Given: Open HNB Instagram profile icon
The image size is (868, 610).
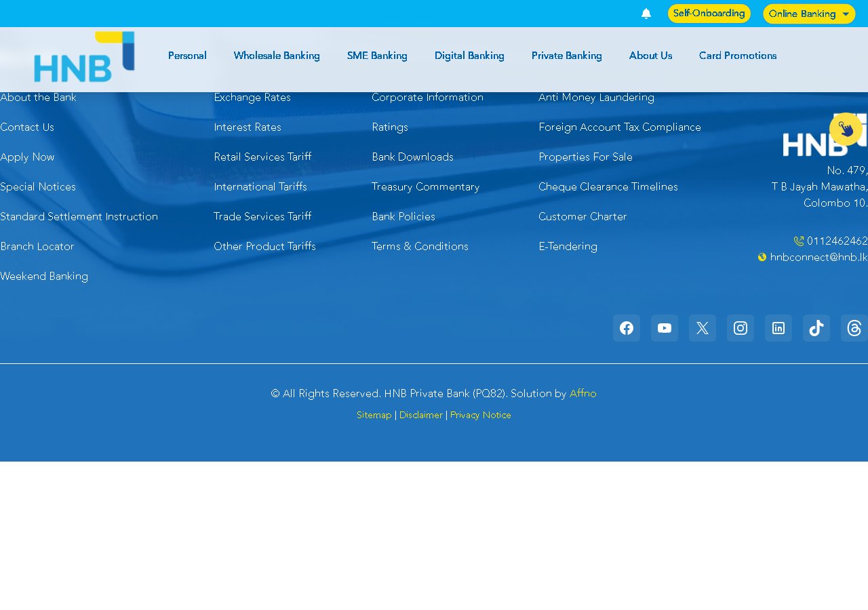Looking at the screenshot, I should (x=741, y=328).
